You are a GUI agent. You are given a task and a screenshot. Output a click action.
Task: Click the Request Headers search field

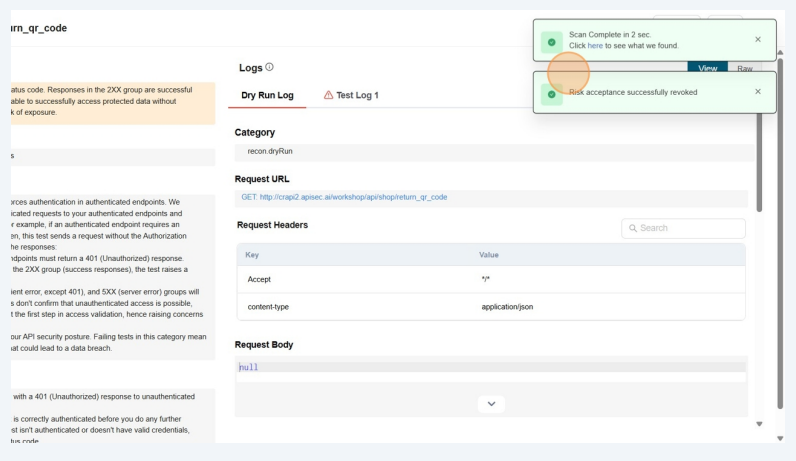click(x=690, y=228)
